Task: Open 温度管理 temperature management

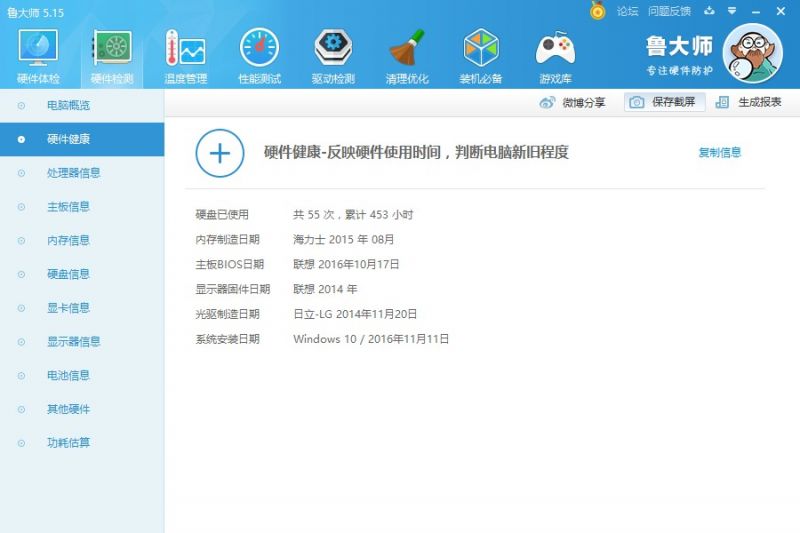Action: (x=186, y=56)
